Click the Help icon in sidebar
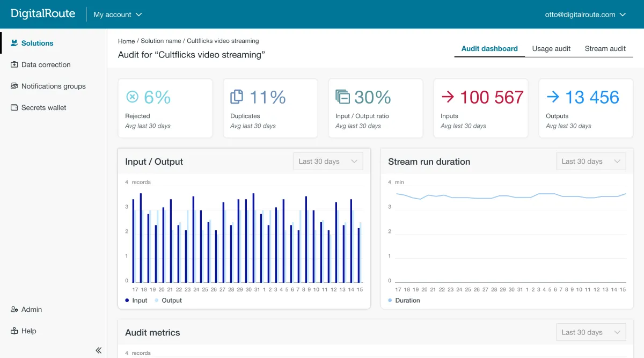The width and height of the screenshot is (644, 358). click(x=14, y=331)
